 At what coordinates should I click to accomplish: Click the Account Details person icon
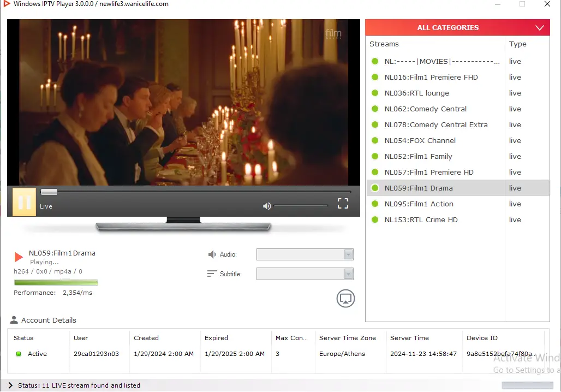pos(14,320)
